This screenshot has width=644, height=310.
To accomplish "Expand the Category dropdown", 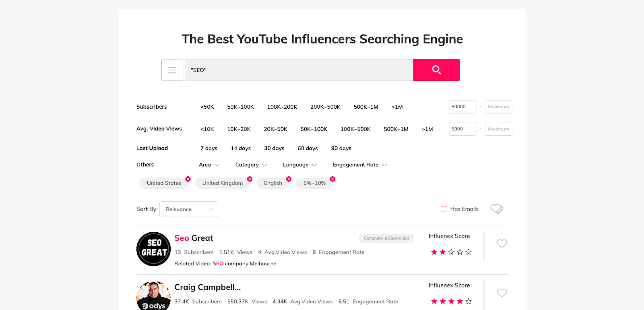I will click(251, 165).
